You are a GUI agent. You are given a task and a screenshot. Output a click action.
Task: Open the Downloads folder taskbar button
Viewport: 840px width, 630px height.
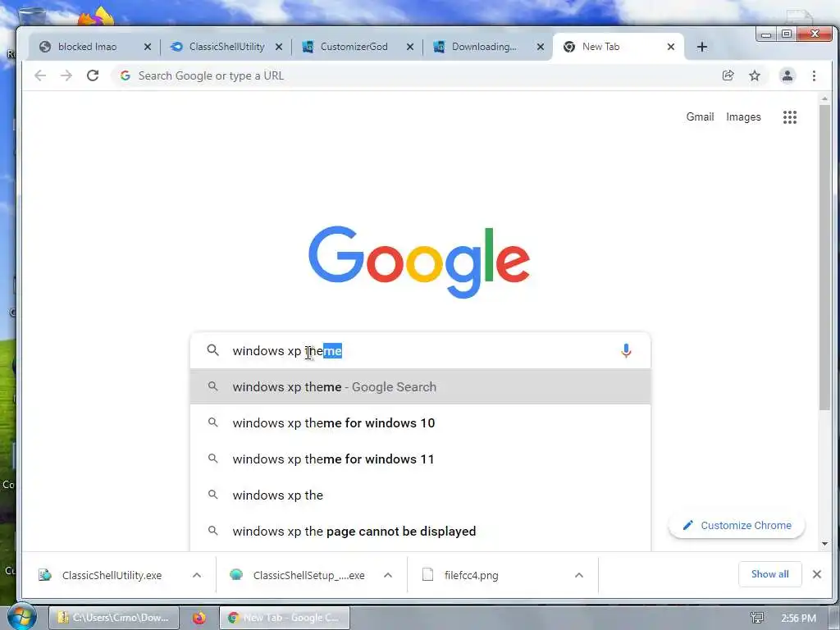coord(113,618)
